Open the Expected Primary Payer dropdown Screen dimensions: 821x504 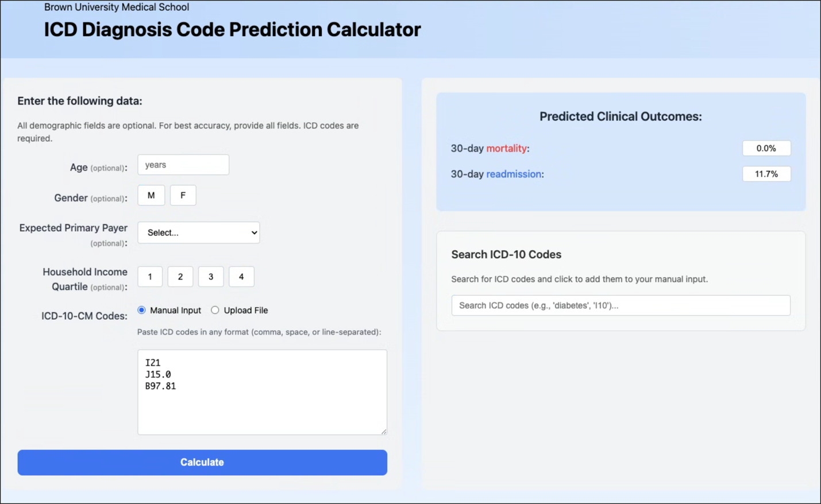(198, 232)
